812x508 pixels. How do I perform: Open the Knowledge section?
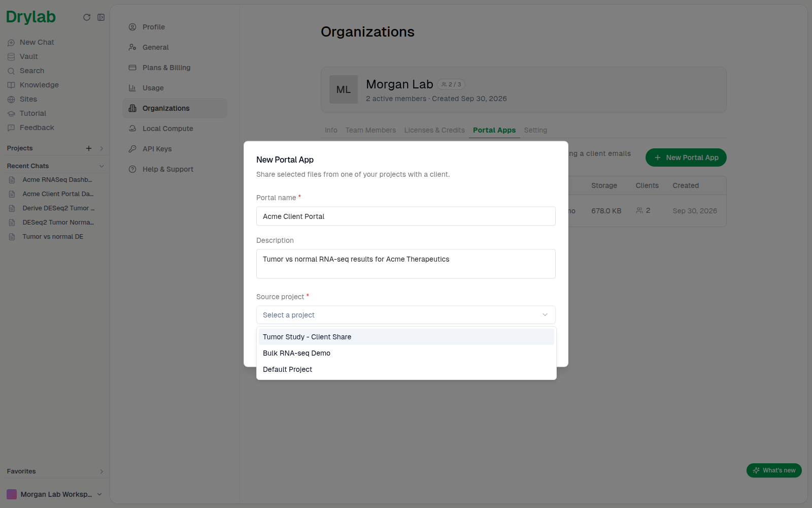coord(39,85)
